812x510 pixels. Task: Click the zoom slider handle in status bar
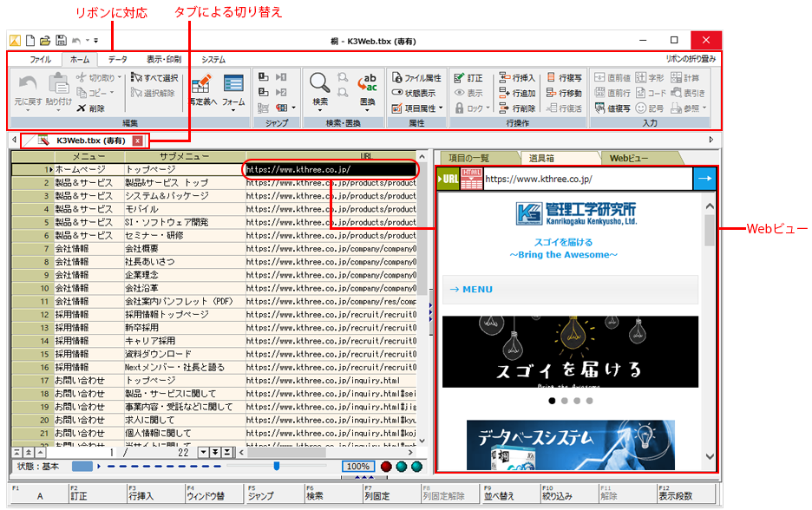pyautogui.click(x=277, y=466)
